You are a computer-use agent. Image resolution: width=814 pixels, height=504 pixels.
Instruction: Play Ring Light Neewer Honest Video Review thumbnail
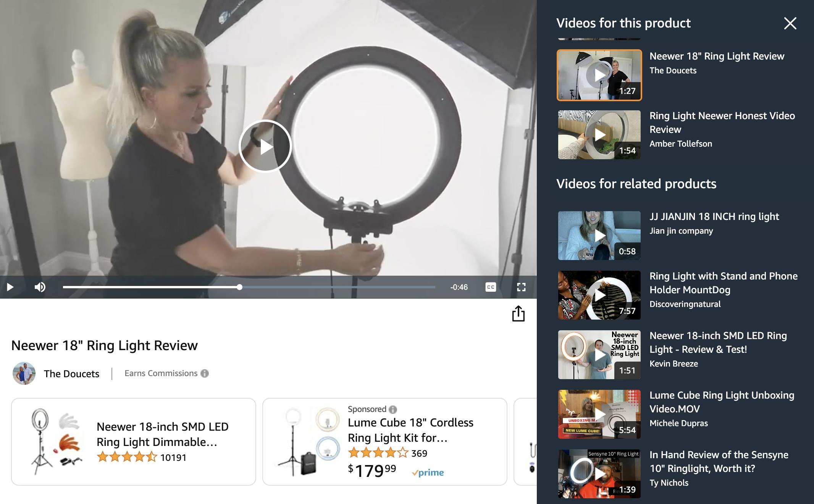point(599,135)
